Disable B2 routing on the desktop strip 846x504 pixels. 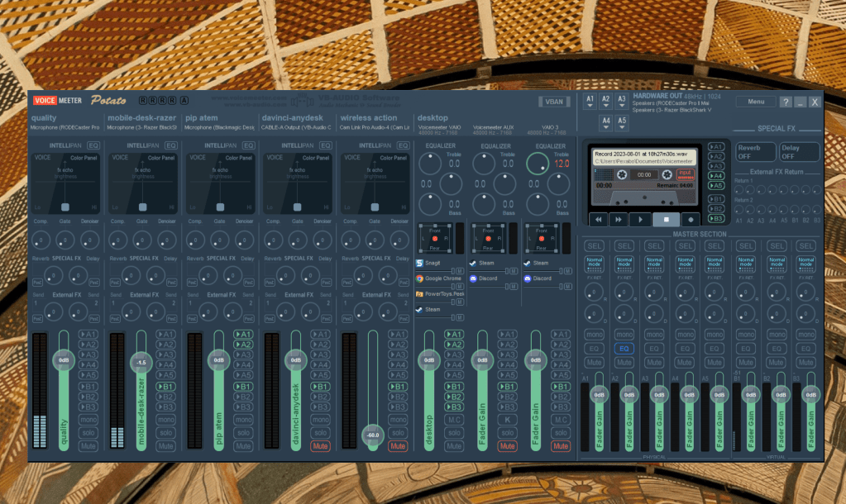[454, 397]
